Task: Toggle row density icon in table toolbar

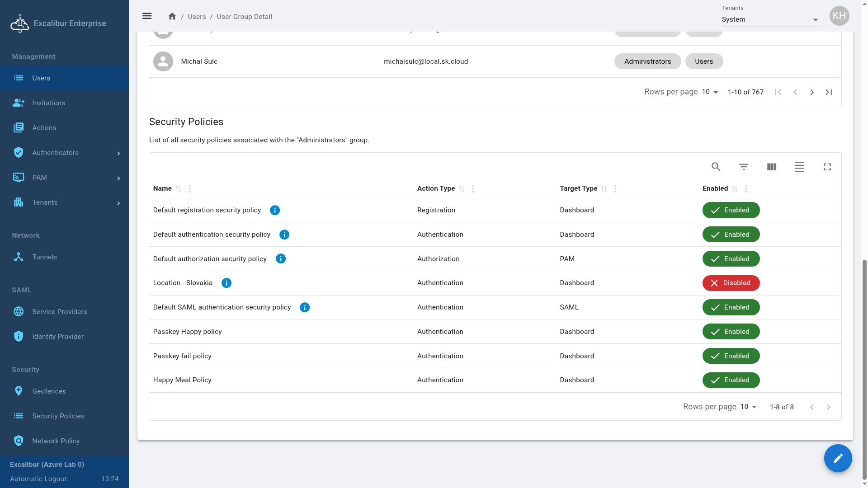Action: click(x=799, y=167)
